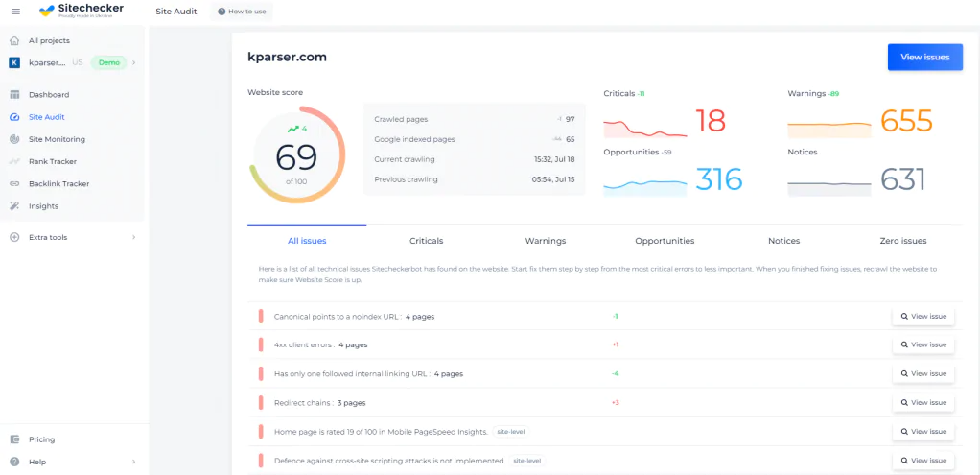980x475 pixels.
Task: Open Backlink Tracker link icon
Action: (14, 183)
